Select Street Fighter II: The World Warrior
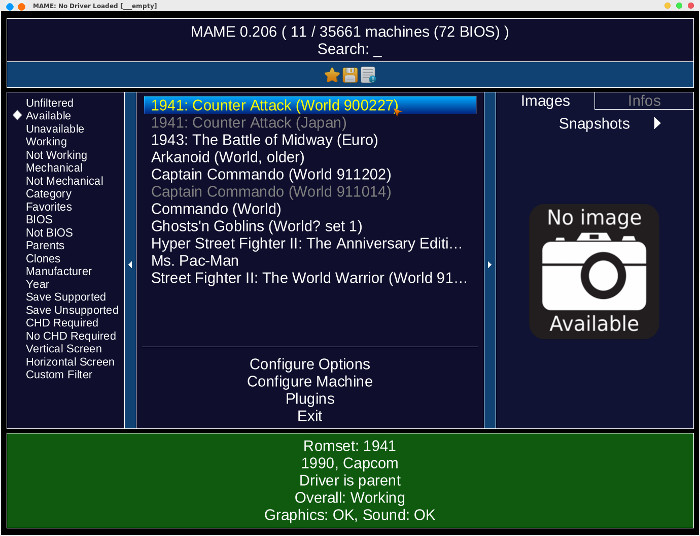This screenshot has width=700, height=536. coord(310,278)
